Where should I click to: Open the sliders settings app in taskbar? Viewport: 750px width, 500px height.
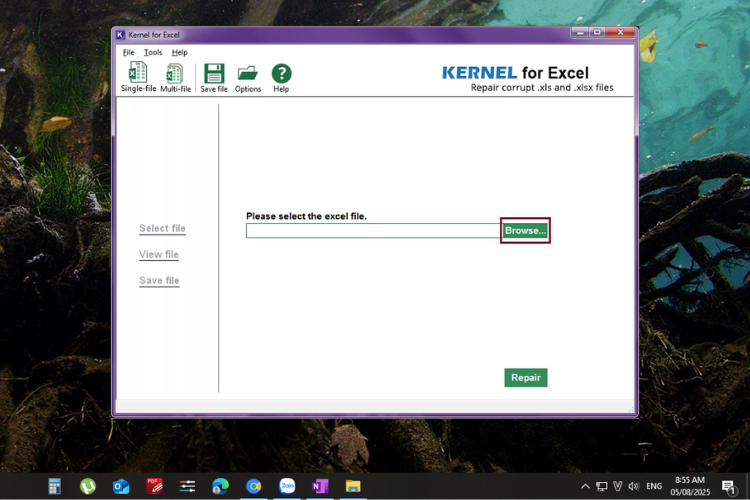[x=188, y=487]
